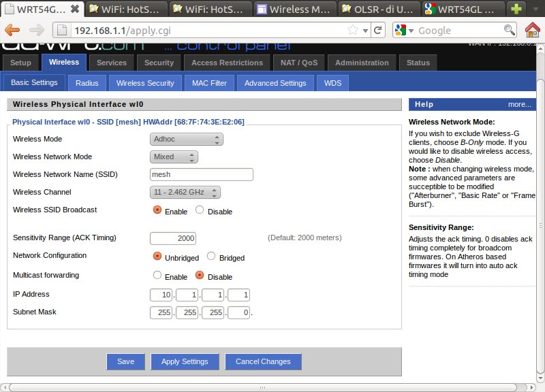545x392 pixels.
Task: Disable Wireless SSID Broadcast
Action: point(200,210)
